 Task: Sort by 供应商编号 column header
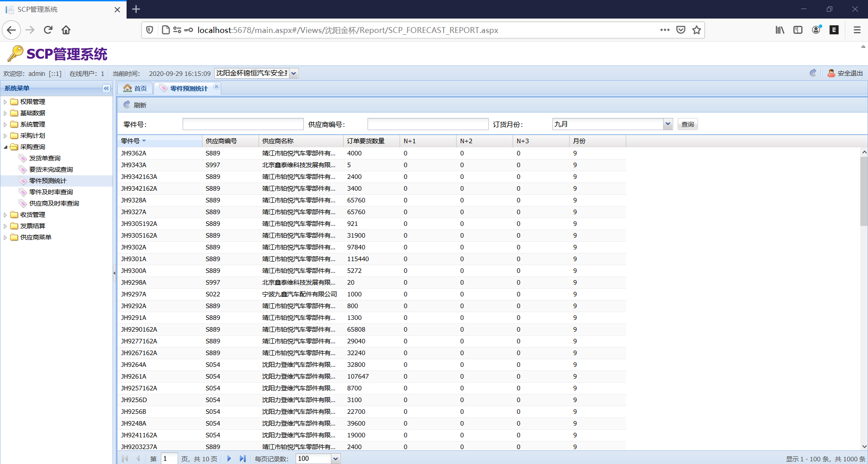[x=231, y=141]
